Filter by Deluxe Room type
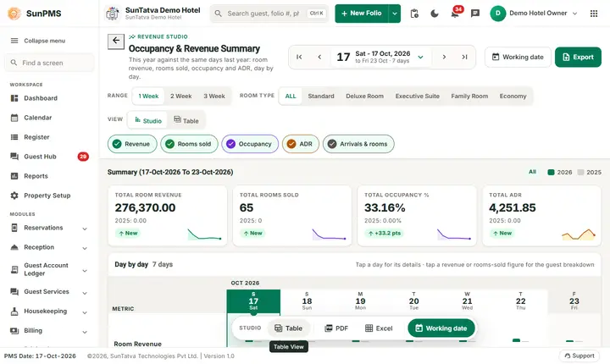 point(364,96)
